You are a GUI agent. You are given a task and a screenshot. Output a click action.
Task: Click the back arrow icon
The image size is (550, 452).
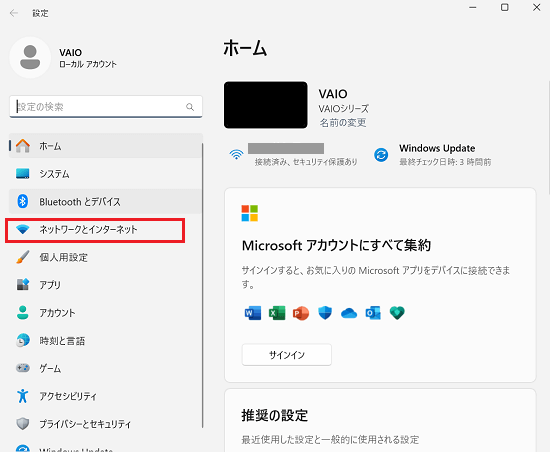click(14, 13)
